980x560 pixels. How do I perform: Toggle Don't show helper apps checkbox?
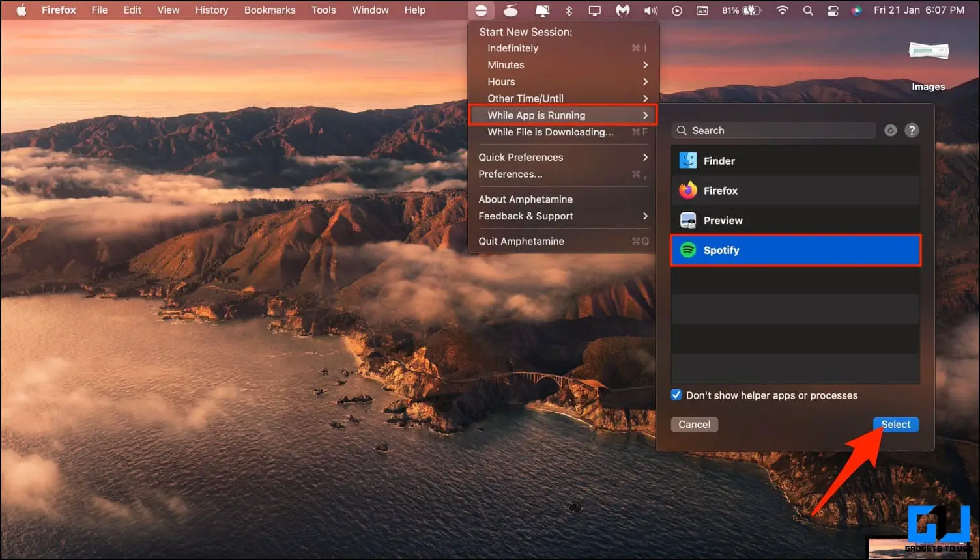tap(676, 395)
